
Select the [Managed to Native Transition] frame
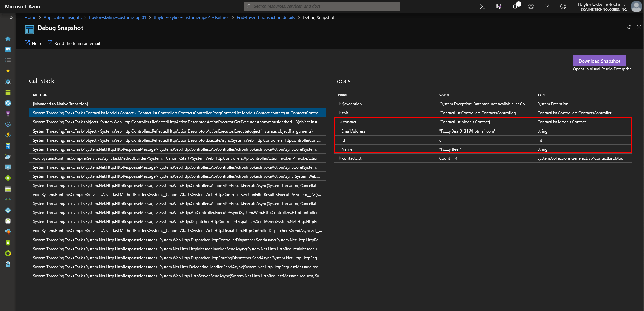[177, 104]
